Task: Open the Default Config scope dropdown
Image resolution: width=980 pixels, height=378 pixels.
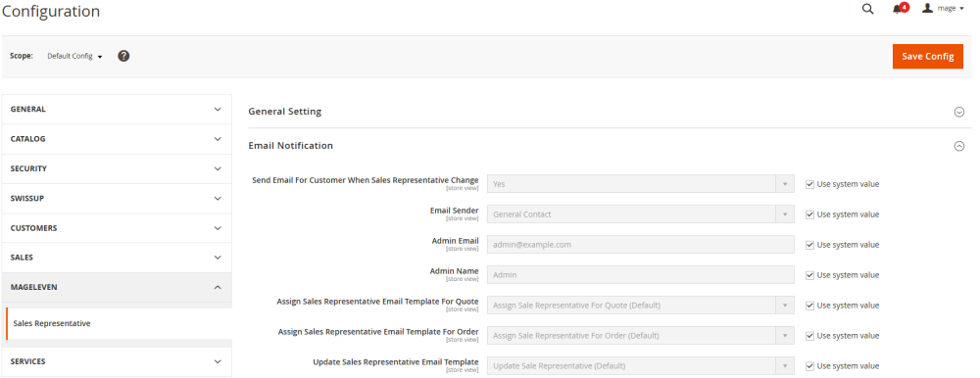Action: 74,56
